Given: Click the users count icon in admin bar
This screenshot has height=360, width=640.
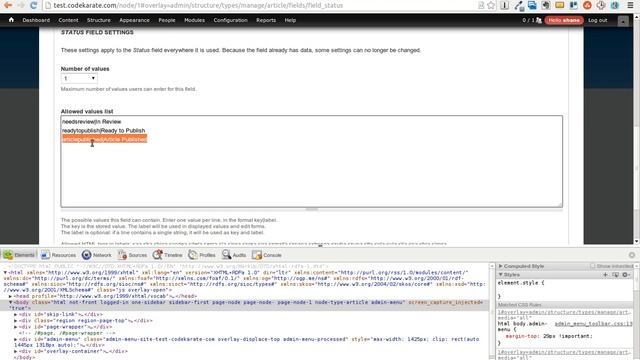Looking at the screenshot, I should 539,20.
